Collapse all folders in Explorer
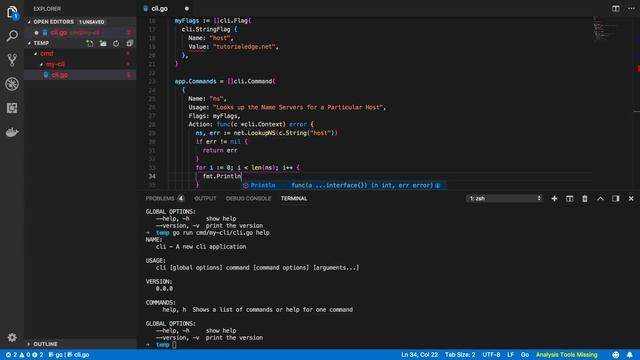 tap(129, 43)
